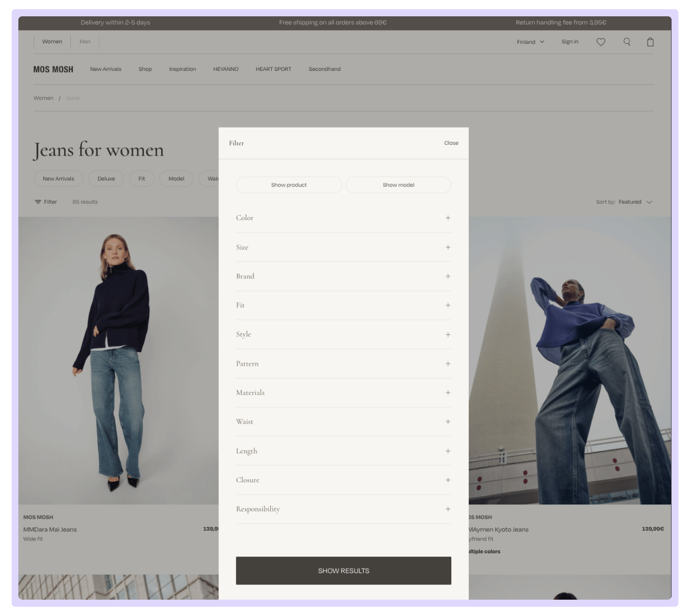
Task: Click the plus icon for Materials filter
Action: click(x=448, y=393)
